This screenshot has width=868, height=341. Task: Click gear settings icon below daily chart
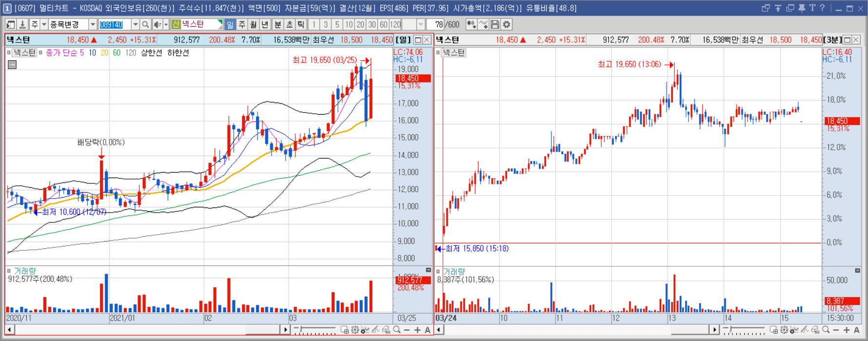click(x=355, y=330)
